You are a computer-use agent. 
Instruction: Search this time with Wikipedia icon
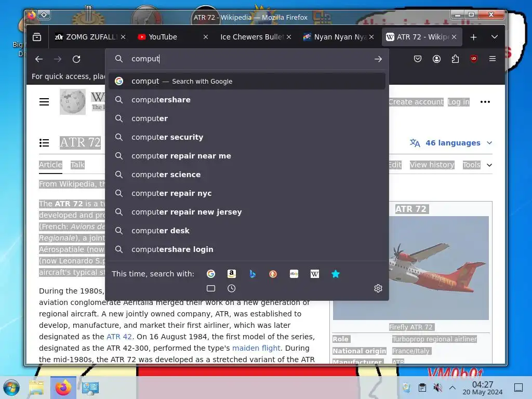[315, 274]
